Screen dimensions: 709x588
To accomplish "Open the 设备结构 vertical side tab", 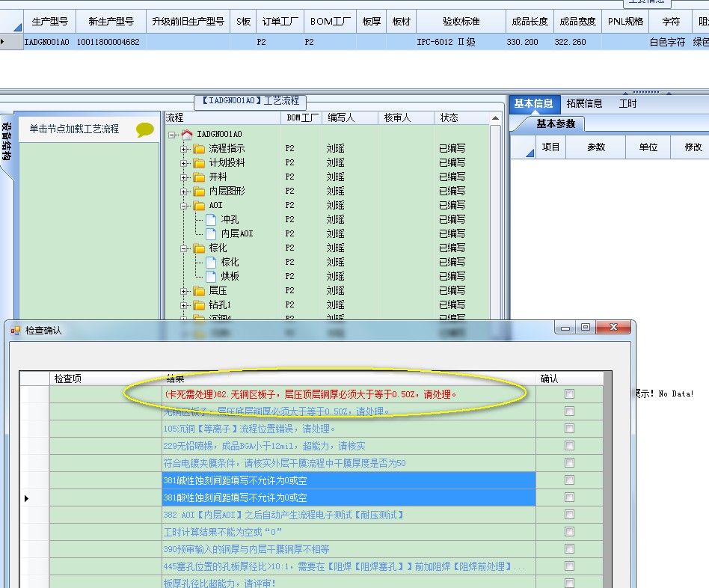I will (x=6, y=141).
